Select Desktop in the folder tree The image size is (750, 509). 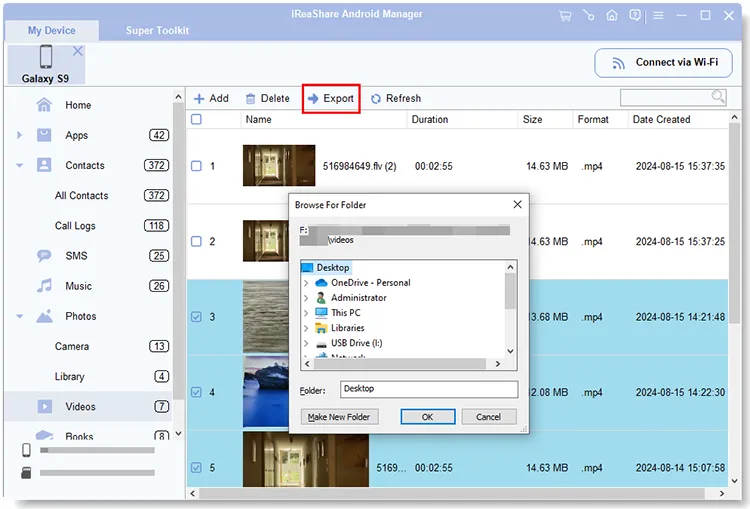coord(332,268)
